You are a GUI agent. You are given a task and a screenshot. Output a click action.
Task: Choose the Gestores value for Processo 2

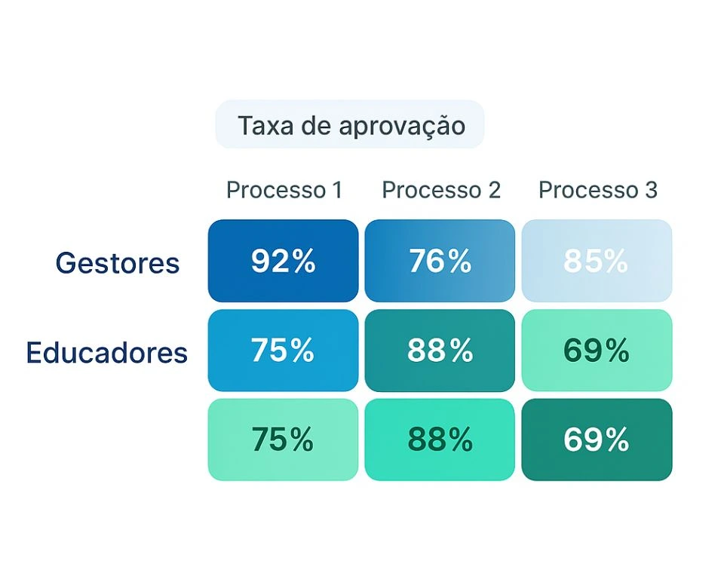(x=440, y=261)
